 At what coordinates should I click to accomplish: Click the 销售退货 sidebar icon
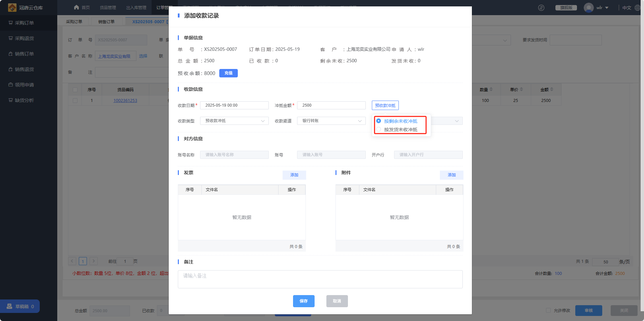pyautogui.click(x=11, y=69)
